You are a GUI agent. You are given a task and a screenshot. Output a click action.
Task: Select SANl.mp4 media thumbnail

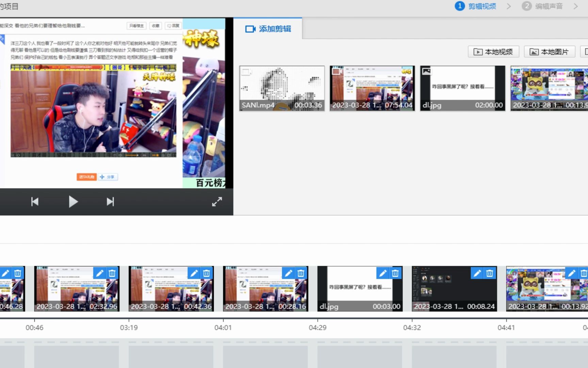(x=282, y=88)
